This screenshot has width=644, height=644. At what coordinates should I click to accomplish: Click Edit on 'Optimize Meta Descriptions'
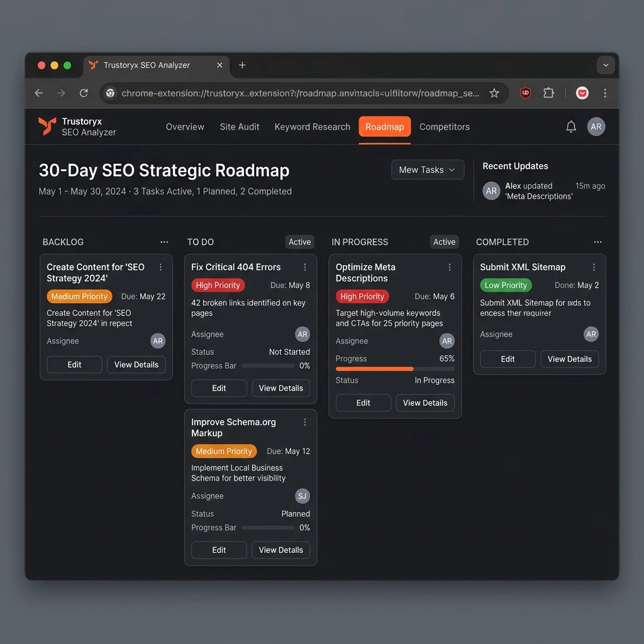pyautogui.click(x=363, y=403)
